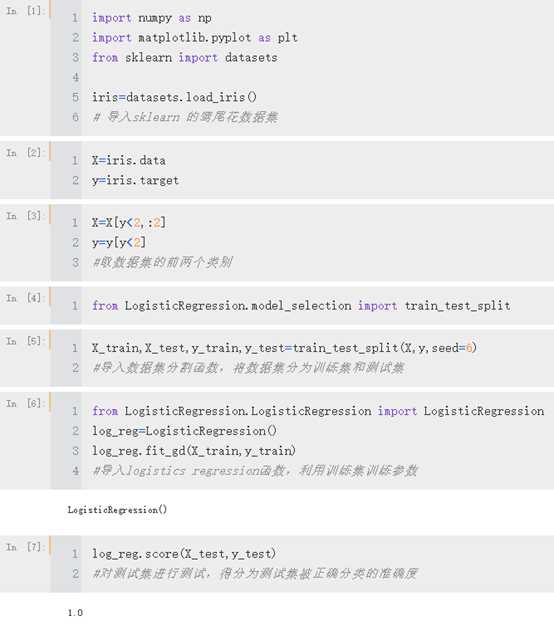This screenshot has width=554, height=630.
Task: Click the LogisticRegression() output text
Action: click(117, 510)
